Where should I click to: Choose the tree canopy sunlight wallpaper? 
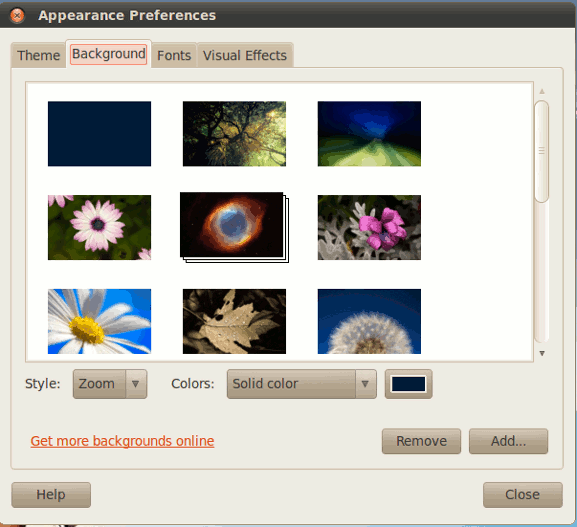234,134
